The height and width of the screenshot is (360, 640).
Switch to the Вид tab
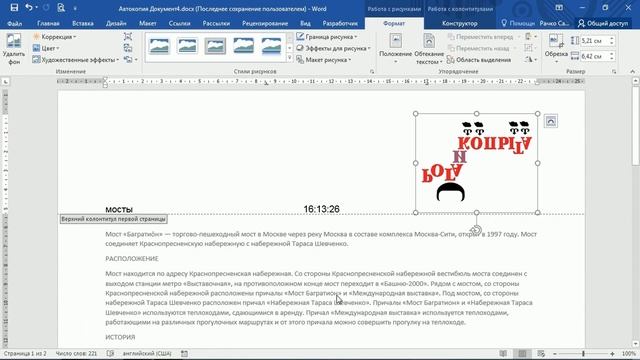coord(305,23)
